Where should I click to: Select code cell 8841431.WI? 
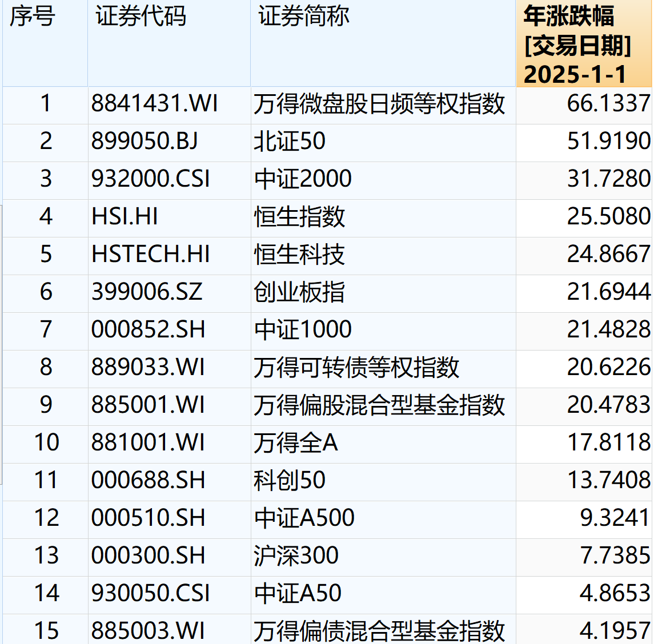coord(169,105)
